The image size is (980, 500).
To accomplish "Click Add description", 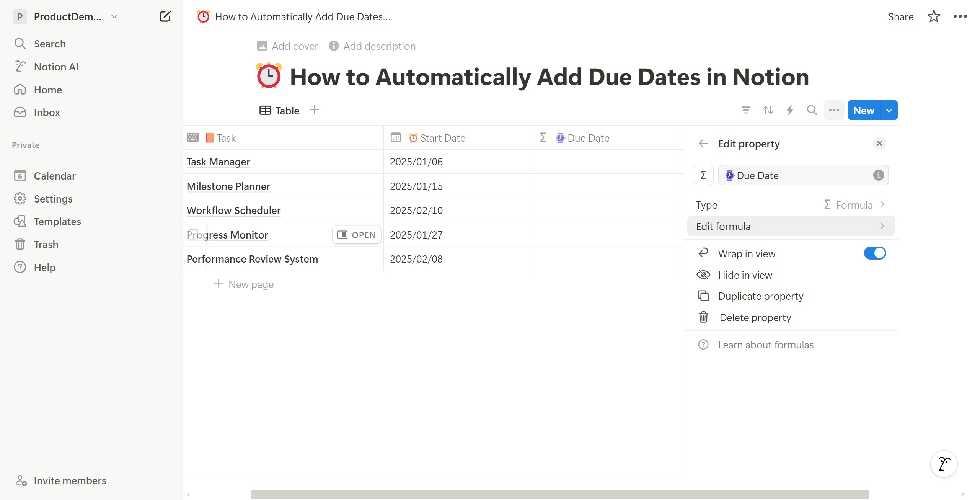I will point(372,46).
